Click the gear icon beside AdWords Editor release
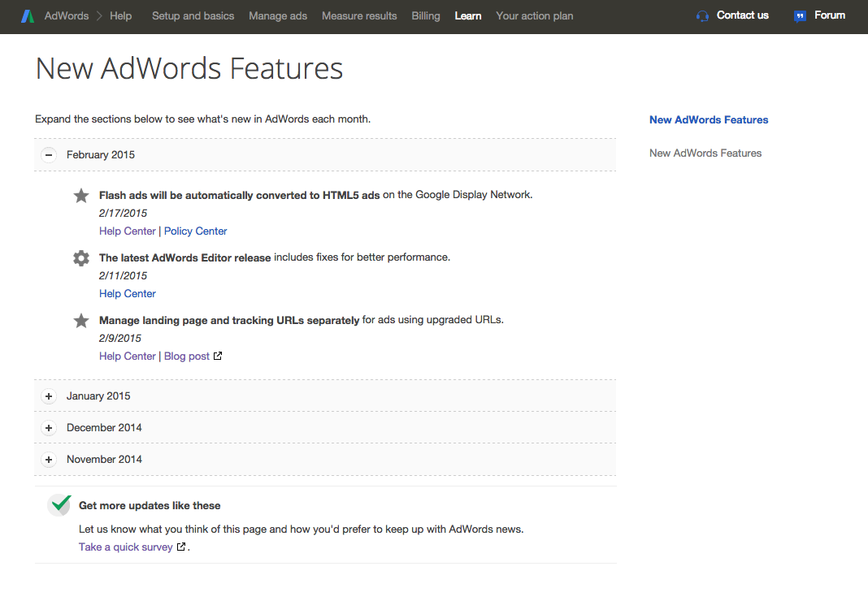This screenshot has height=601, width=868. point(81,258)
